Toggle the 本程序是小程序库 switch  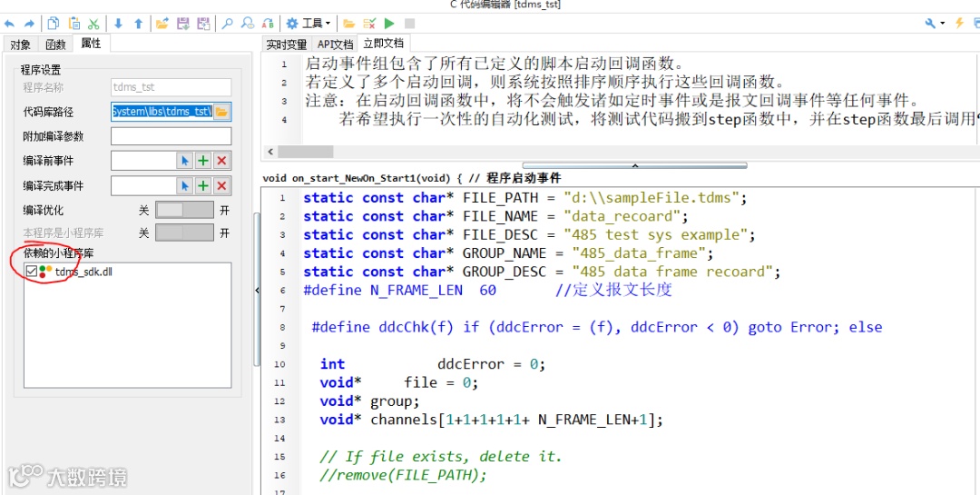[183, 233]
